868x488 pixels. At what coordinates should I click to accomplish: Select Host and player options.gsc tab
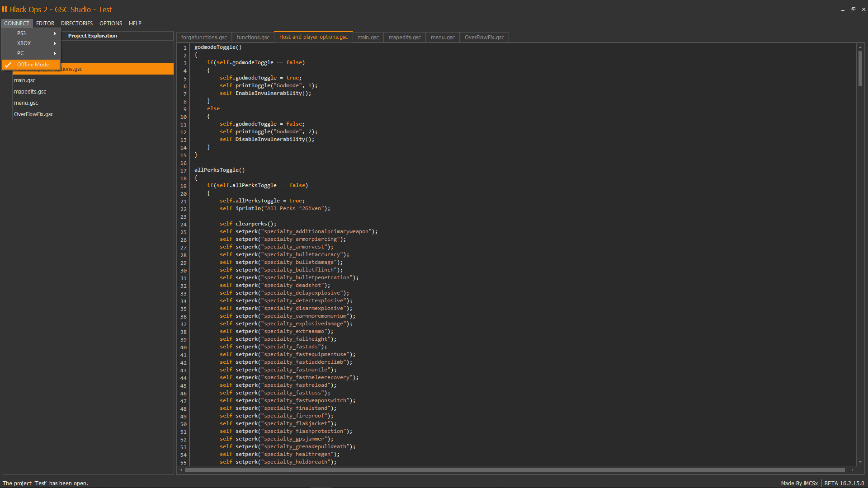313,37
